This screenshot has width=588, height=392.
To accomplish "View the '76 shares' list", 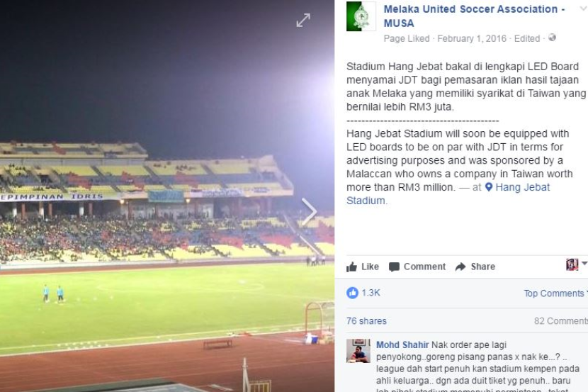I will click(366, 321).
